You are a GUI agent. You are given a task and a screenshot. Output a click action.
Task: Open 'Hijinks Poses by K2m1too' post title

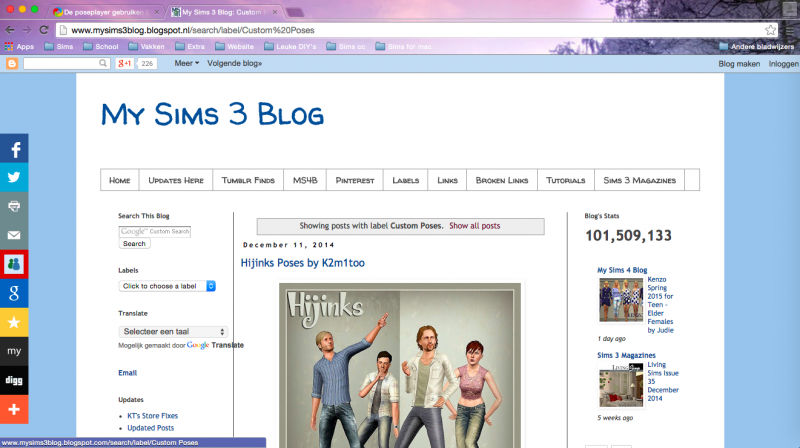[x=303, y=263]
